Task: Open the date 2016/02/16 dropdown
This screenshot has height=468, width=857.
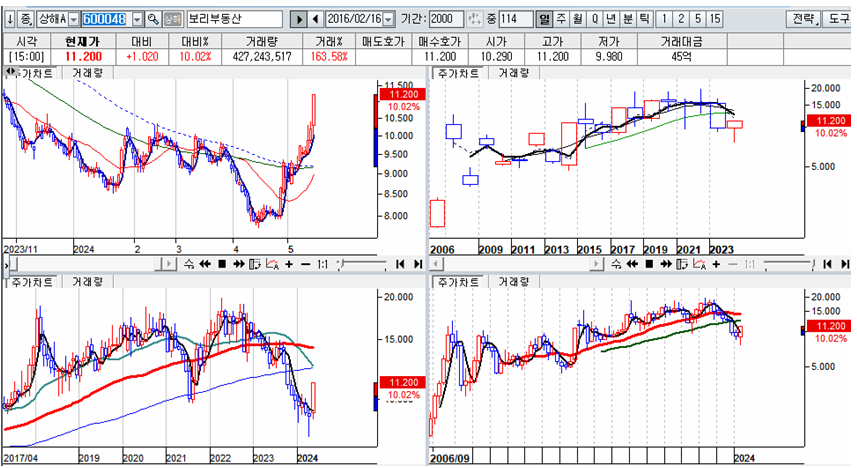Action: 389,20
